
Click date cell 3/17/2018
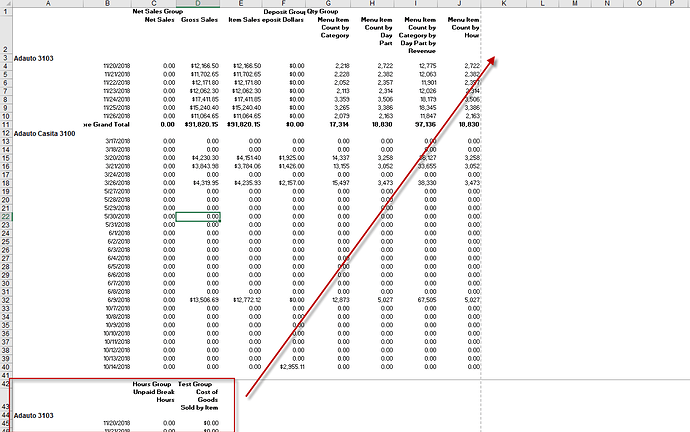point(118,141)
